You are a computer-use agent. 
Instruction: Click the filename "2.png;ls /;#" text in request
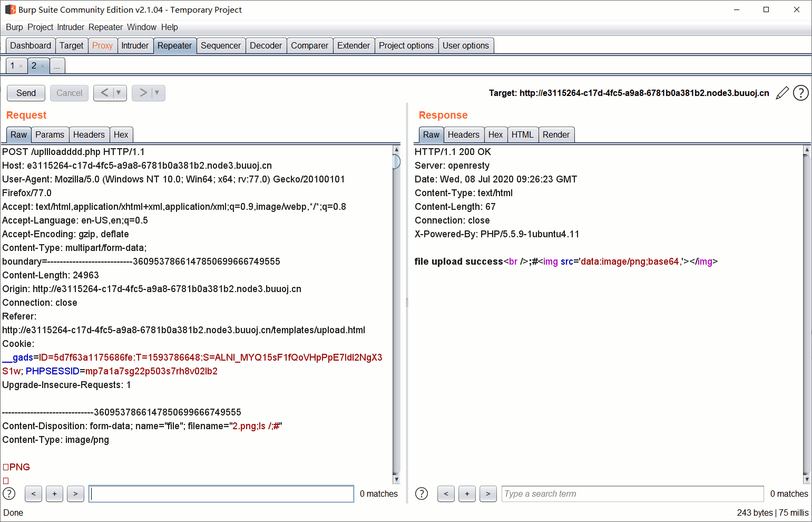pyautogui.click(x=256, y=426)
